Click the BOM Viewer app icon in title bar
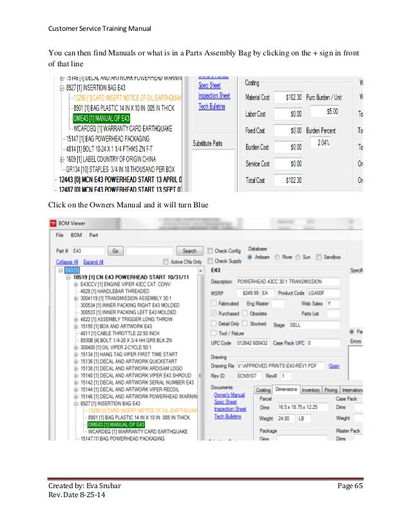 coord(53,223)
